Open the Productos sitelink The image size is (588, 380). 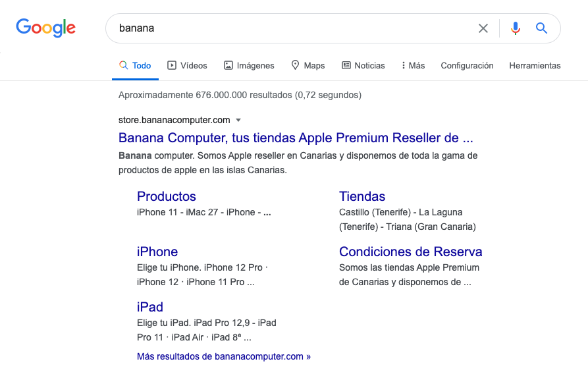point(167,196)
